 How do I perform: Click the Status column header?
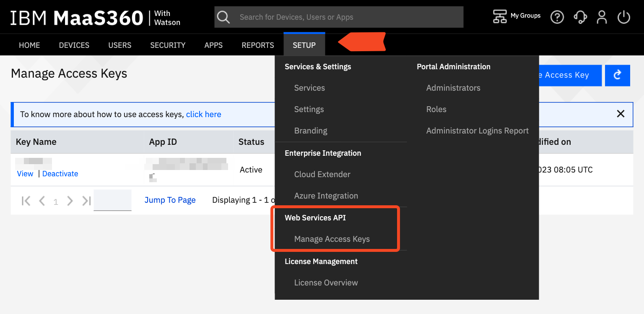pyautogui.click(x=252, y=142)
